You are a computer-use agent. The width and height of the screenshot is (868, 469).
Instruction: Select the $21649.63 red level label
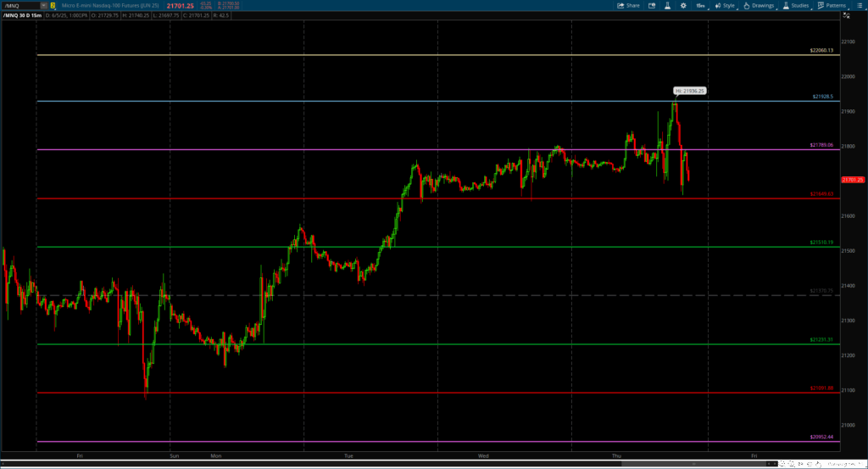click(x=821, y=194)
